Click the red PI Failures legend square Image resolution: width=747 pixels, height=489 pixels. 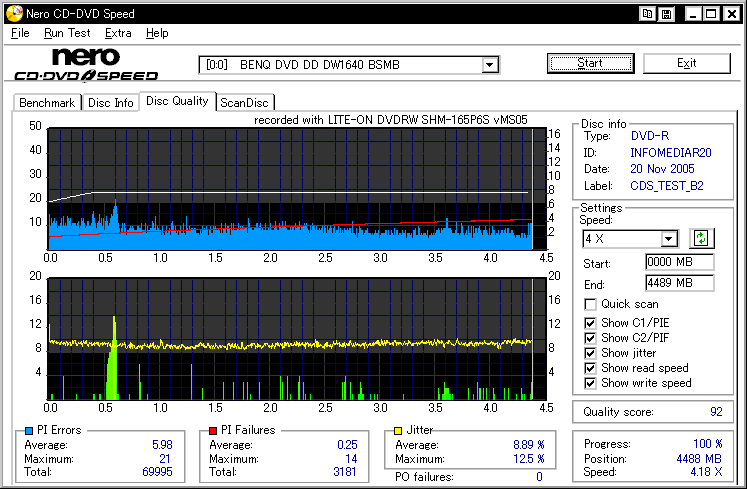(214, 430)
